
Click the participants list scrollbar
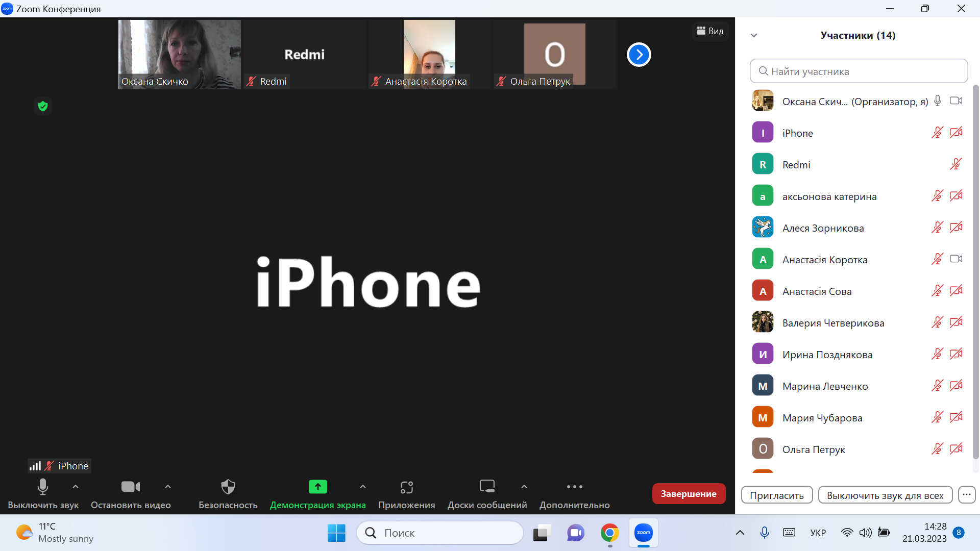click(975, 272)
